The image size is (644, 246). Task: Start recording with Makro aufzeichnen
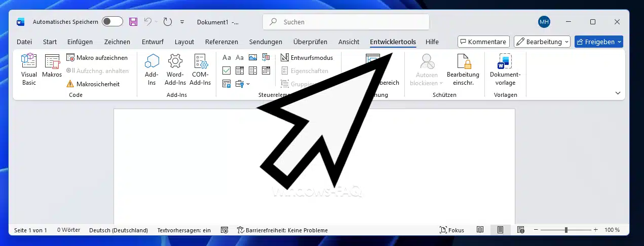(x=97, y=57)
